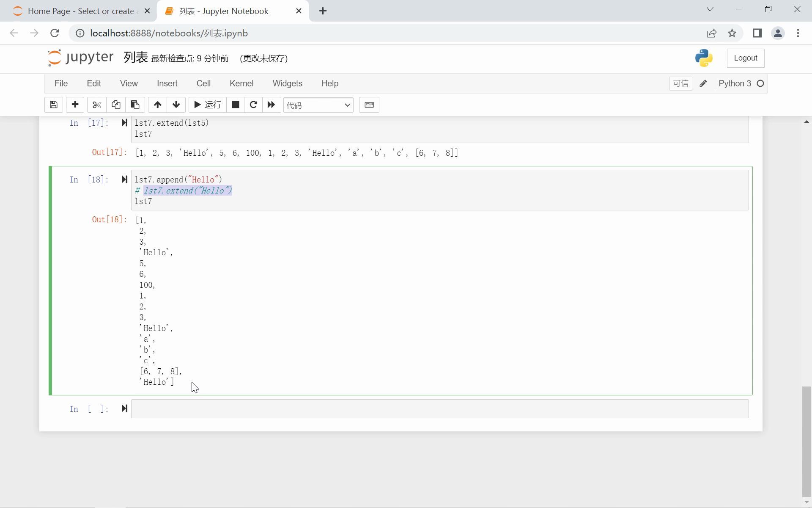Move selected cell down arrow

click(176, 105)
